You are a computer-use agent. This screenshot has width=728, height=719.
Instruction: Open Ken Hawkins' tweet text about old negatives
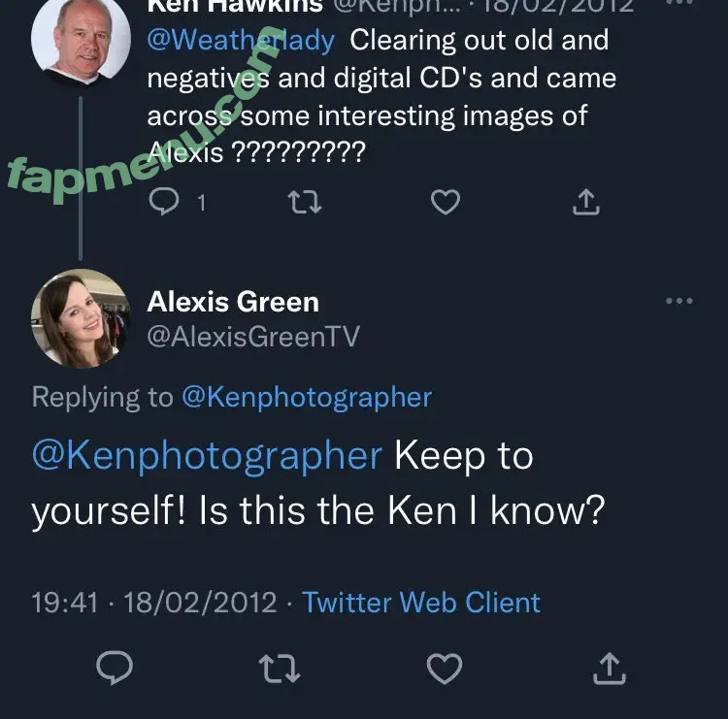pos(381,97)
